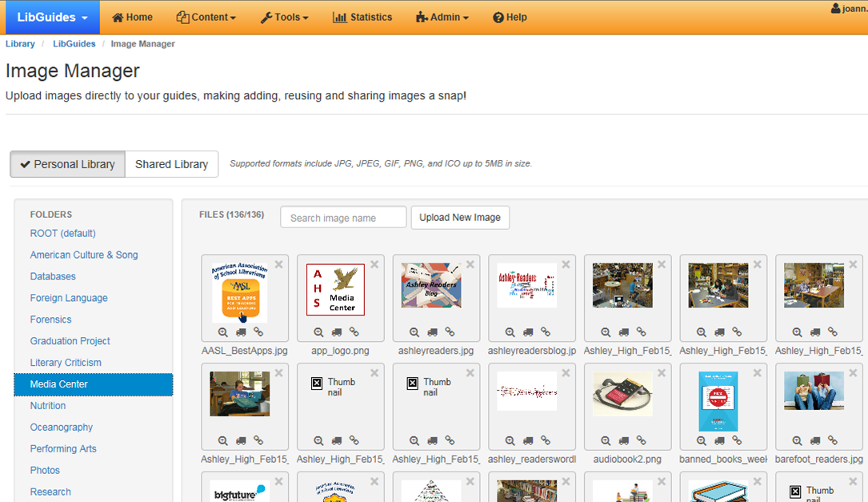Click truck icon for ashley_readerswordl image
This screenshot has height=502, width=868.
coord(528,441)
